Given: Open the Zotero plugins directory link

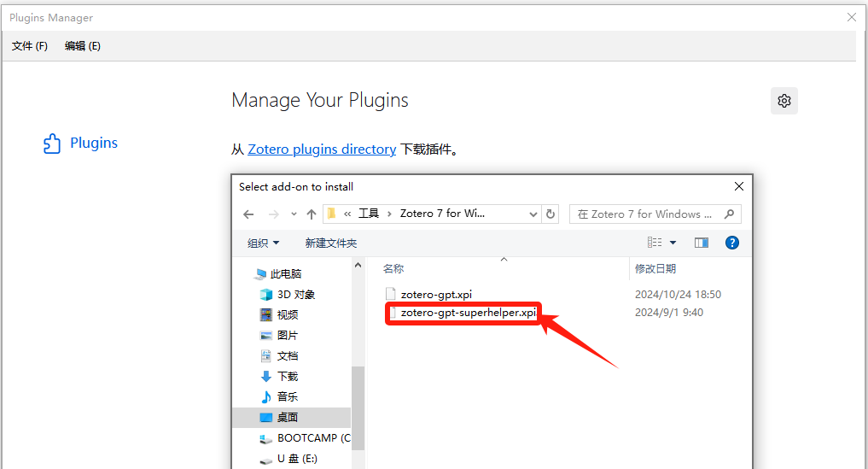Looking at the screenshot, I should (x=322, y=149).
